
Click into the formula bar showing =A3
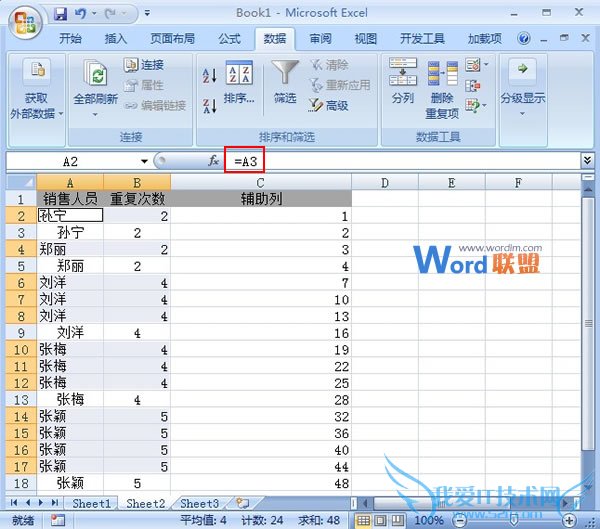(402, 161)
